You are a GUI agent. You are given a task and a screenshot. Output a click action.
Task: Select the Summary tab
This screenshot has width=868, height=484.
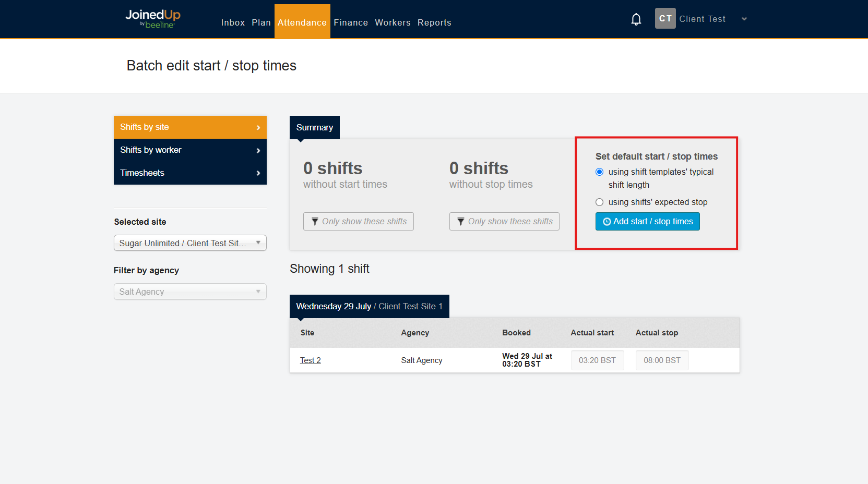pyautogui.click(x=315, y=127)
